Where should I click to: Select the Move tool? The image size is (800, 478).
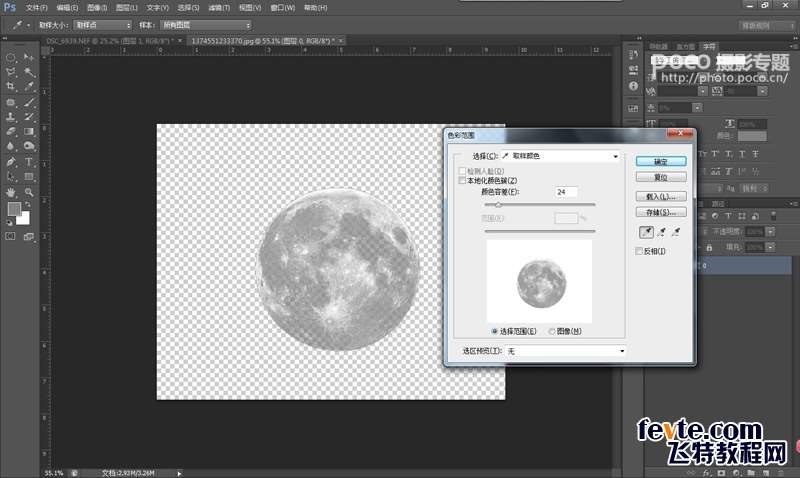coord(29,57)
